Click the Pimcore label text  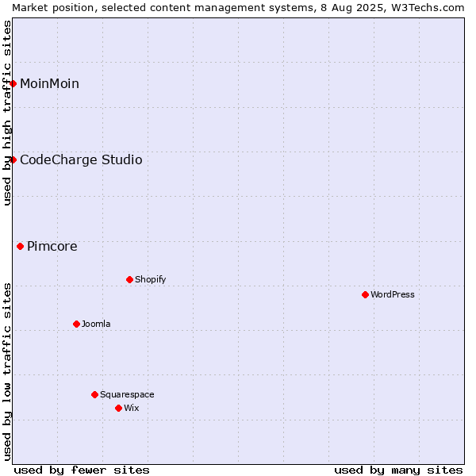(x=52, y=246)
